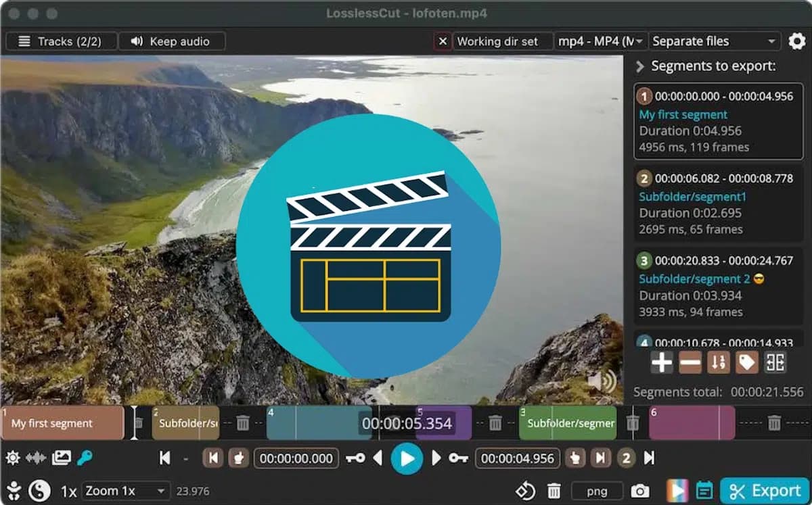
Task: Select segment 4 starting at 00:00:10.678
Action: click(718, 340)
